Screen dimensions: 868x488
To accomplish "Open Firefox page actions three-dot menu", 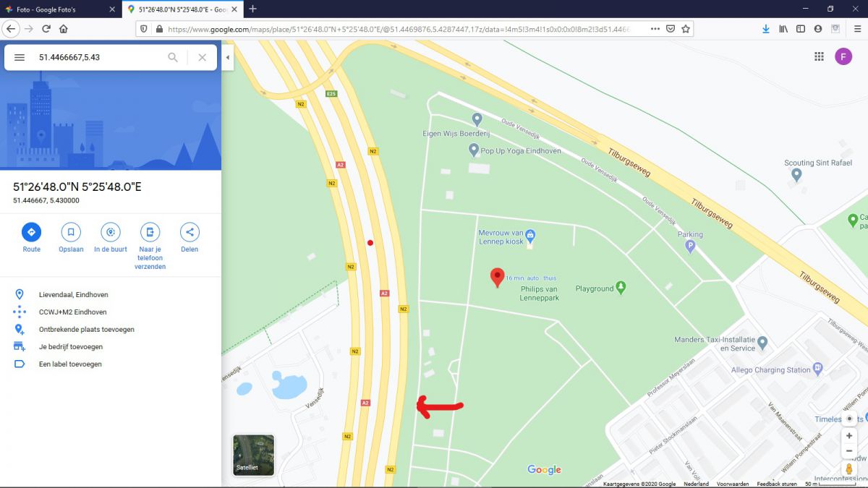I will pos(655,29).
